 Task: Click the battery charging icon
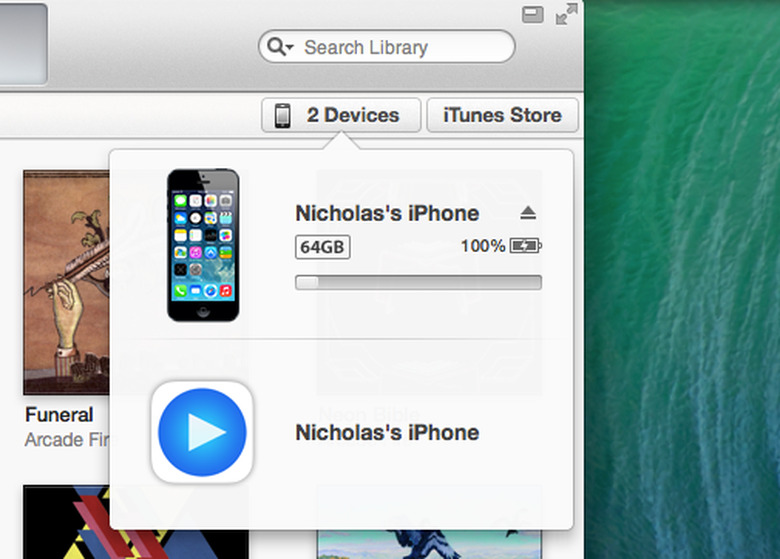click(x=525, y=245)
